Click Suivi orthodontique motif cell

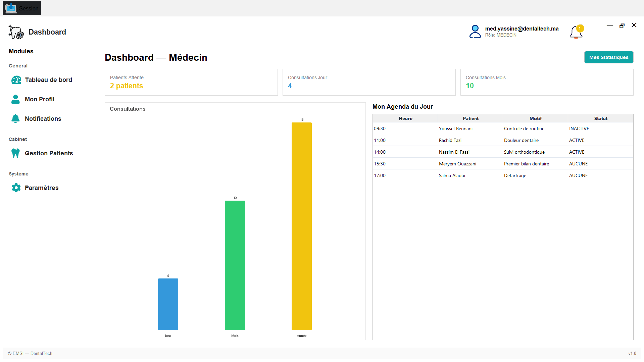click(x=536, y=152)
